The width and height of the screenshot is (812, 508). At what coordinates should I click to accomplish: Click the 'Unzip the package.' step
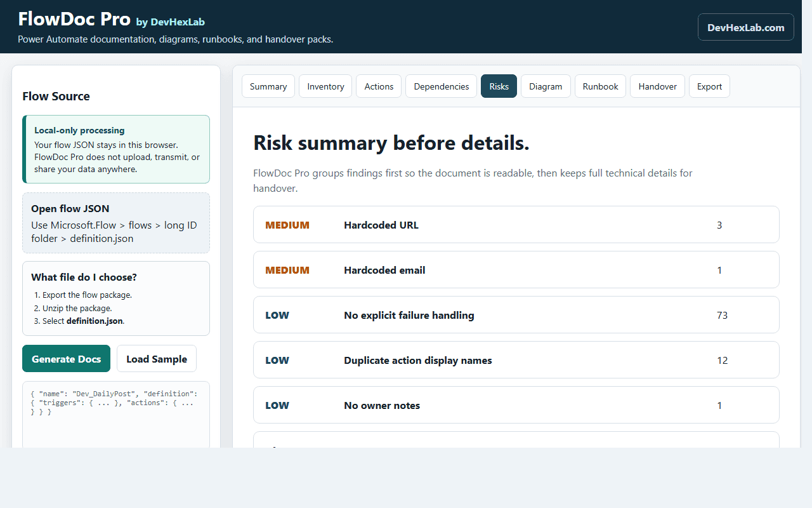pyautogui.click(x=77, y=308)
